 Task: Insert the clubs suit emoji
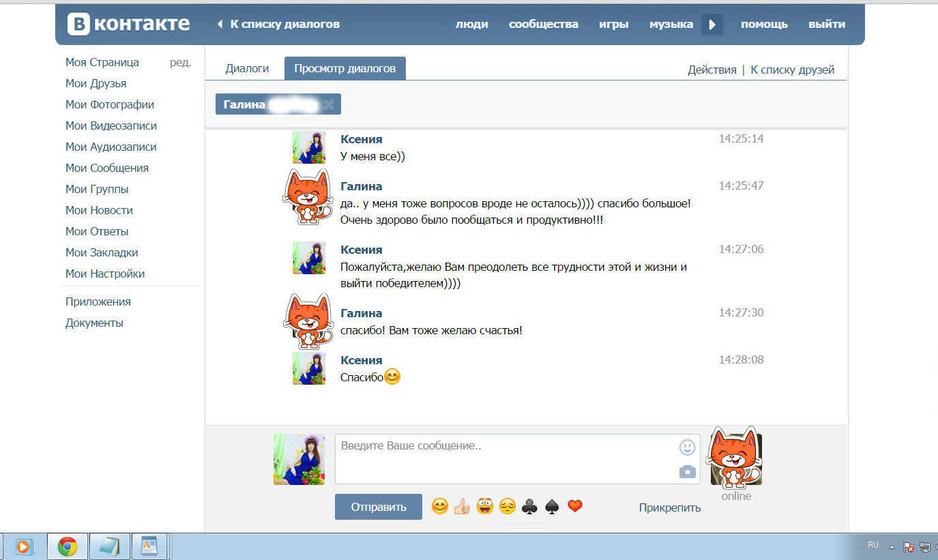pyautogui.click(x=529, y=507)
